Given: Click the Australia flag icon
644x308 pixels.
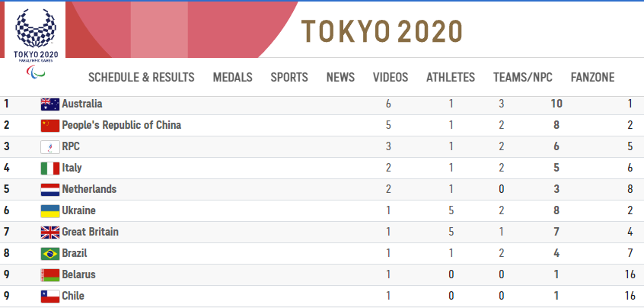Looking at the screenshot, I should click(x=50, y=104).
